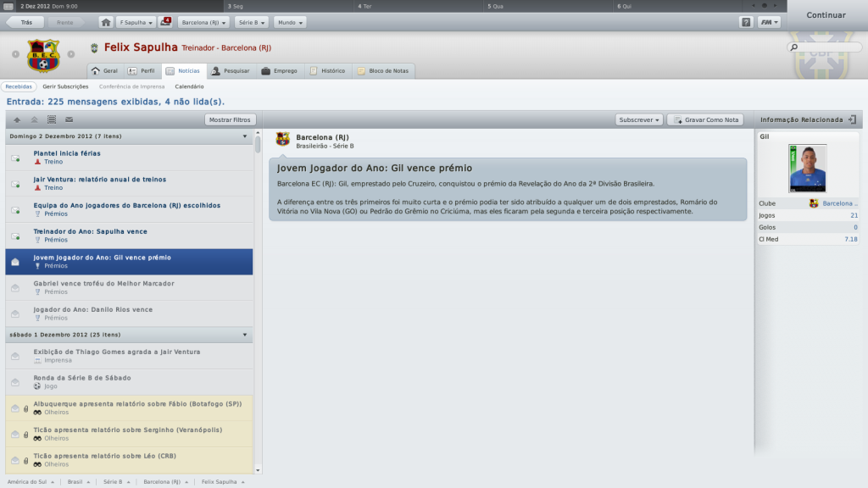Click Gil's player photo thumbnail
This screenshot has width=868, height=488.
807,169
